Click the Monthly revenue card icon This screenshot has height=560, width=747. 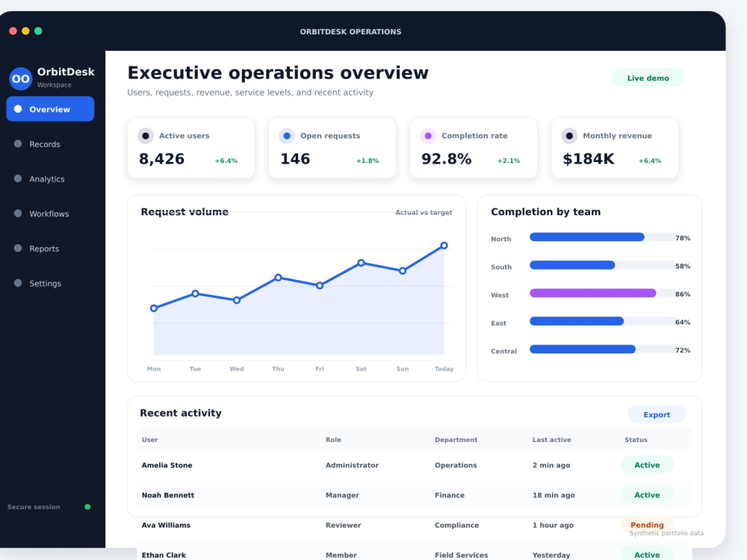pyautogui.click(x=569, y=136)
